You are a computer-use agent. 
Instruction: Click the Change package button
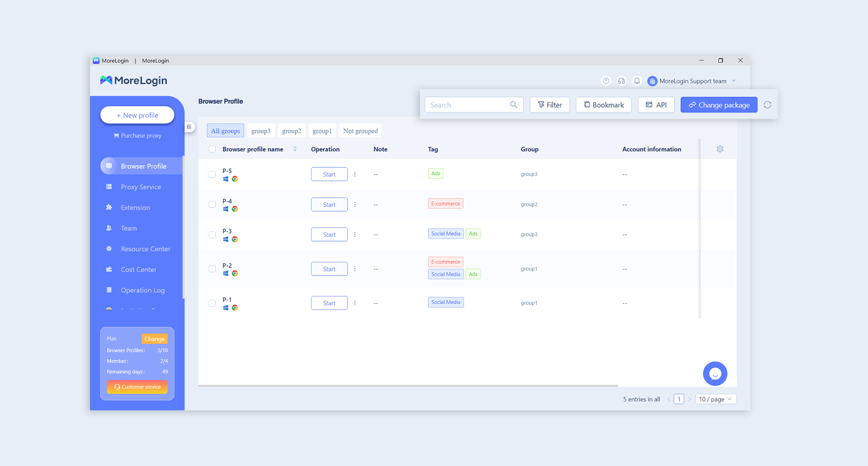tap(719, 105)
